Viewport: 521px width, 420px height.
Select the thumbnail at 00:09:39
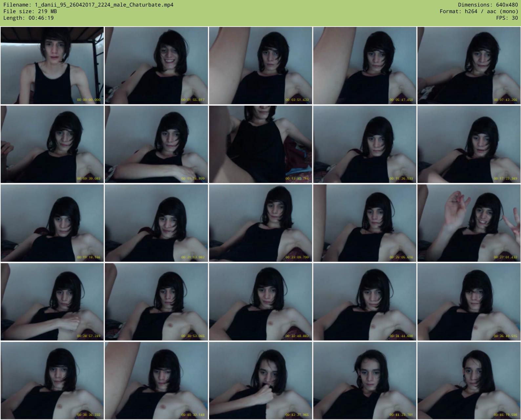pyautogui.click(x=52, y=144)
